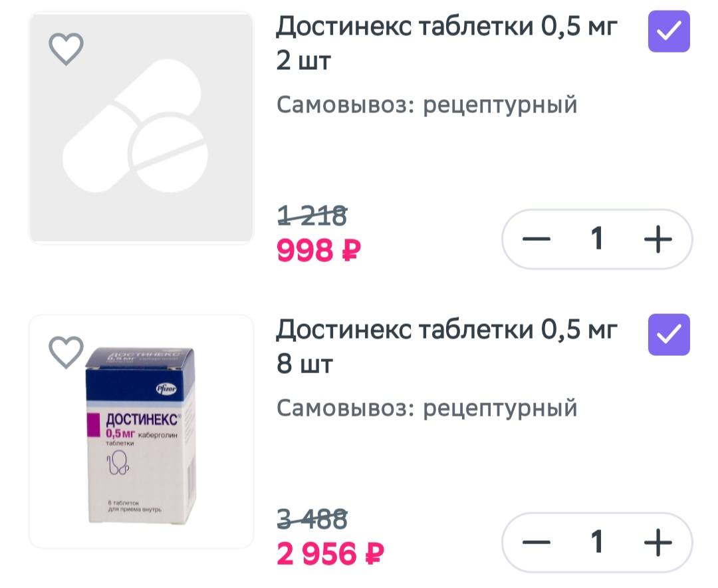Click Самовывоз: рецептурный on the second item
Image resolution: width=718 pixels, height=588 pixels.
429,406
